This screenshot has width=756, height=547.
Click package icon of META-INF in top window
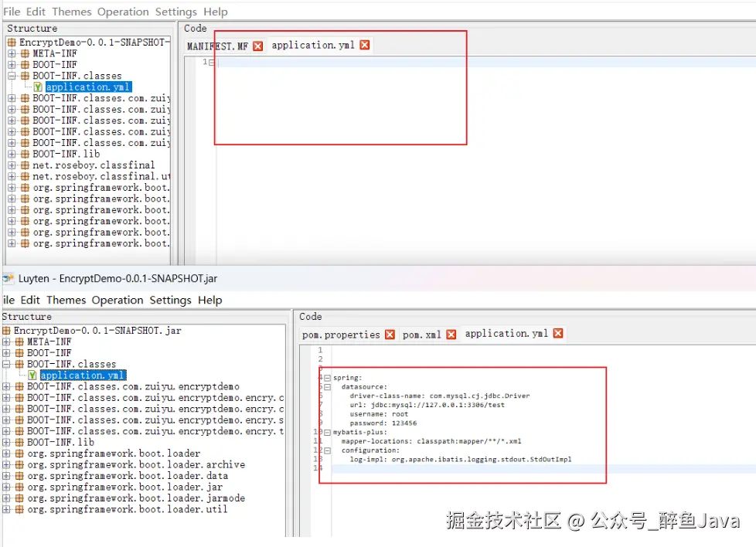(x=25, y=53)
